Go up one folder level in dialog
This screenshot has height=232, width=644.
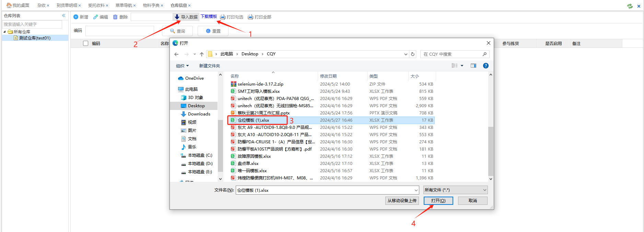(x=202, y=54)
